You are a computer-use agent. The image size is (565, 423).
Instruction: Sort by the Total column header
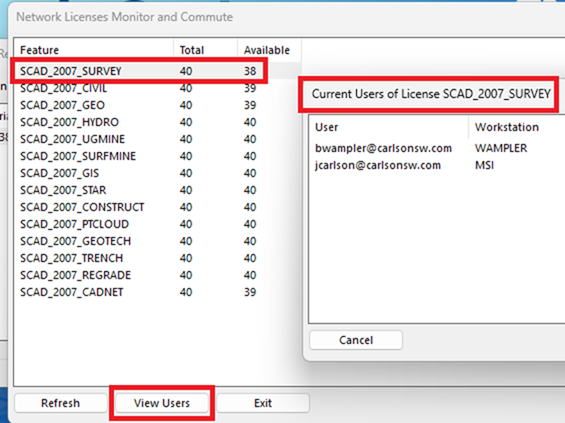tap(205, 50)
